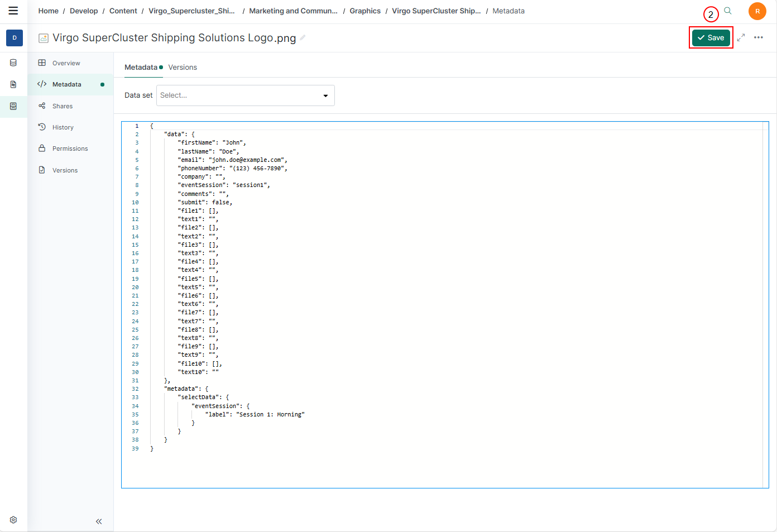The width and height of the screenshot is (777, 532).
Task: Open the Data set dropdown
Action: click(x=246, y=95)
